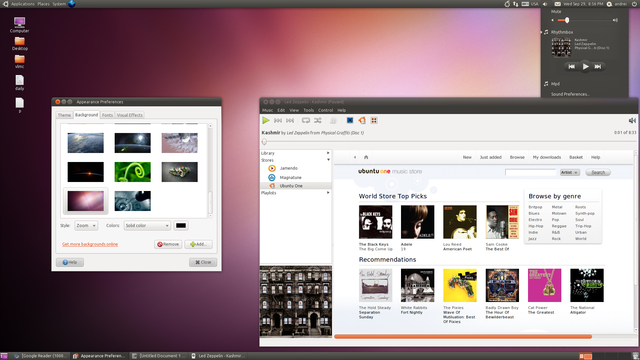Open Get more backgrounds online link
This screenshot has width=640, height=360.
[x=90, y=244]
